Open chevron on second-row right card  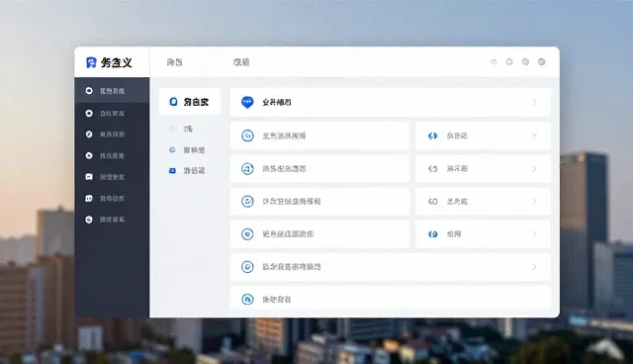(x=534, y=136)
